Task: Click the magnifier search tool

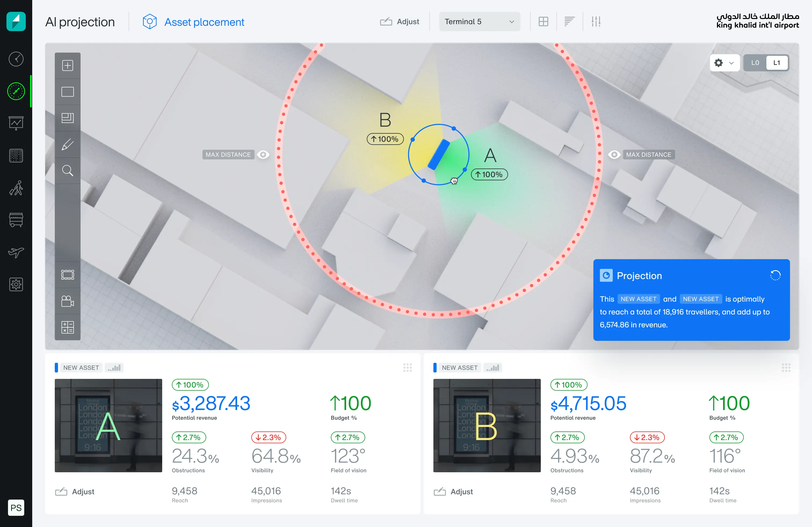Action: point(68,170)
